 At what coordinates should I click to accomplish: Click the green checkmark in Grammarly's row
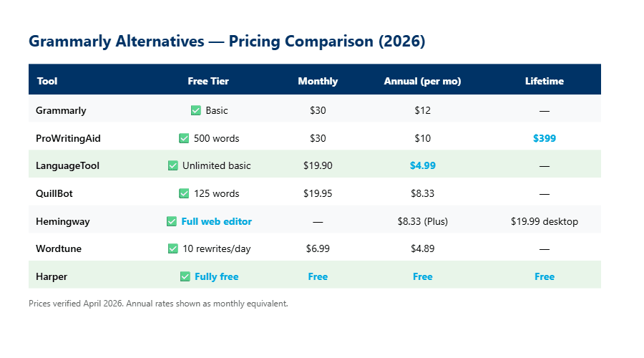point(195,111)
